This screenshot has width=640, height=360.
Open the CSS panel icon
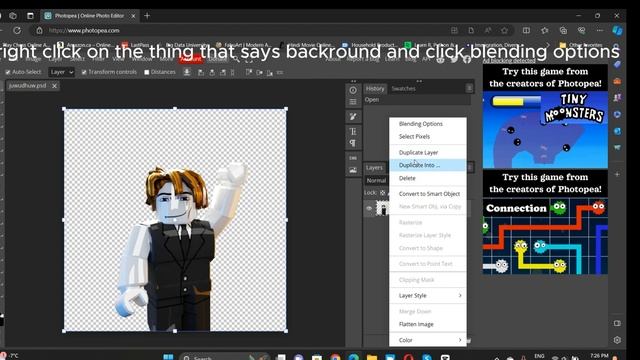tap(353, 158)
